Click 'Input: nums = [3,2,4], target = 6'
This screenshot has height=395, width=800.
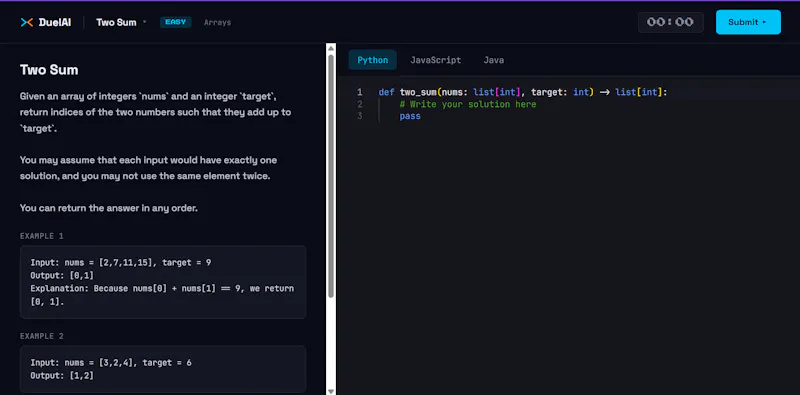[111, 362]
